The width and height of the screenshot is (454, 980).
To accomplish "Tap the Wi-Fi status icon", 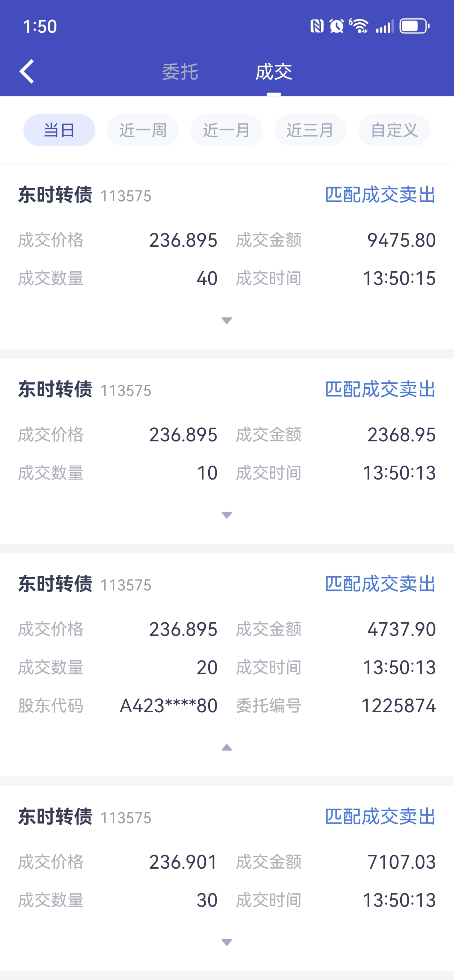I will click(359, 26).
